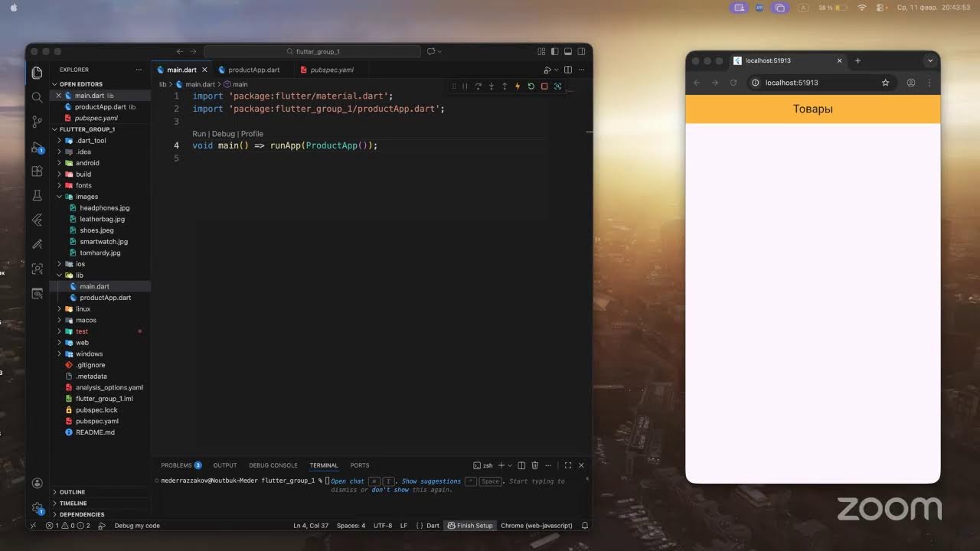The width and height of the screenshot is (980, 551).
Task: Open the Testing flask view
Action: [37, 196]
